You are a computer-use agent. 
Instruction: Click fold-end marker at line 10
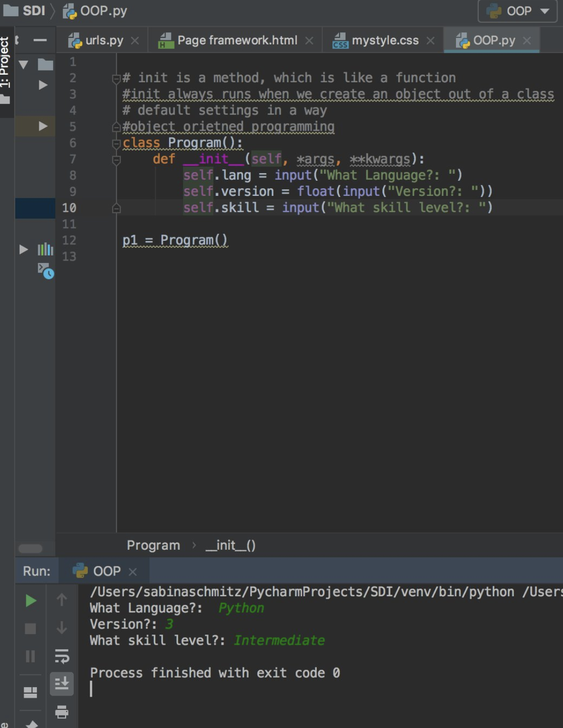tap(116, 208)
